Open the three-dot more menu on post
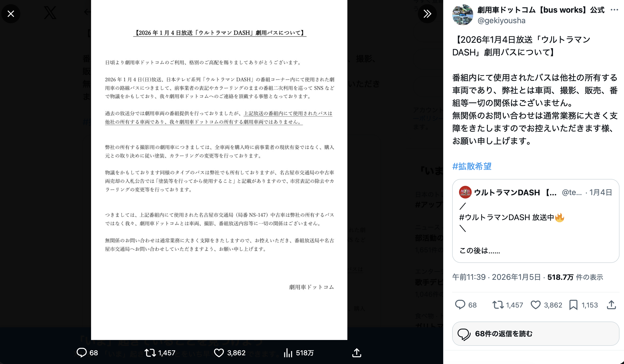624x364 pixels. pos(614,10)
